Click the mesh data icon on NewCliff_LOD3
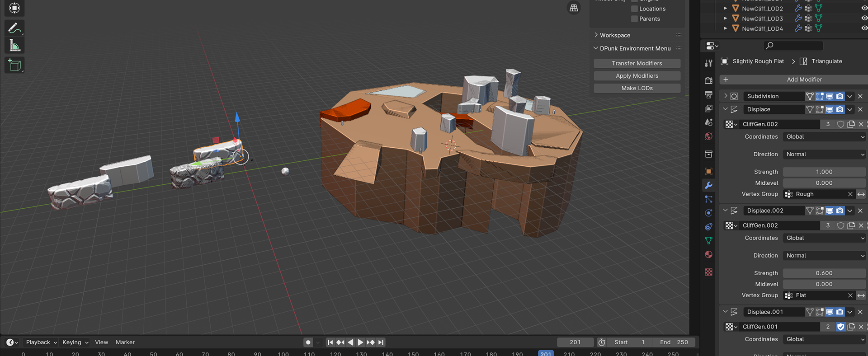 [x=818, y=19]
